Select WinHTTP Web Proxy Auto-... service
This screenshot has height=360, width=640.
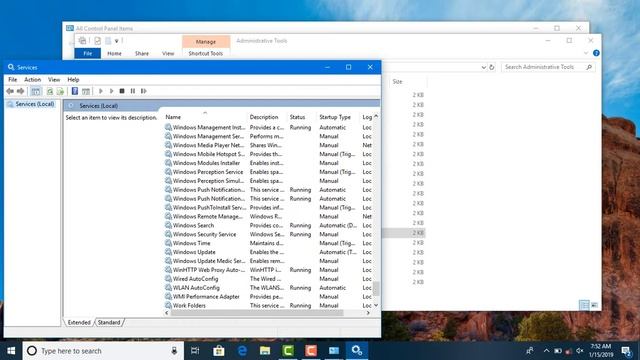[269, 270]
